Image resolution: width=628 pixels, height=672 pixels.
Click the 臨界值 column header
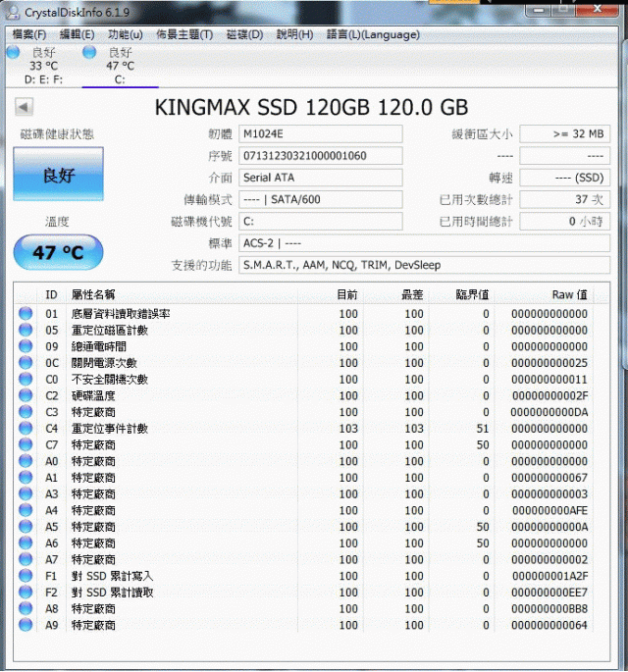coord(472,294)
